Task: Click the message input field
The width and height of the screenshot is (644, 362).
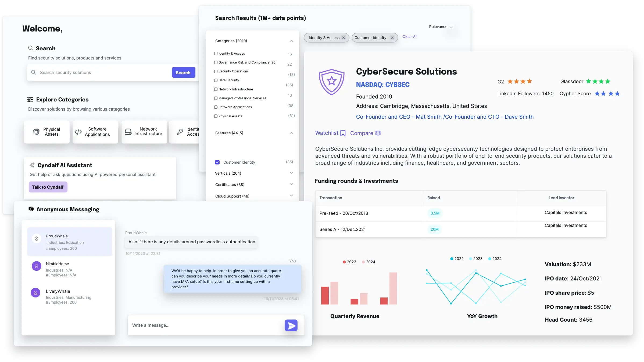Action: pyautogui.click(x=206, y=325)
